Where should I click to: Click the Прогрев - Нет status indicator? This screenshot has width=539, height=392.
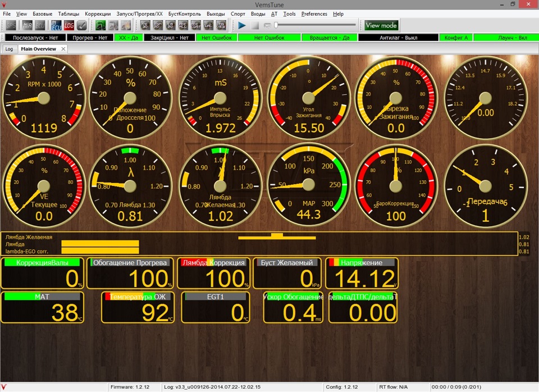[90, 38]
